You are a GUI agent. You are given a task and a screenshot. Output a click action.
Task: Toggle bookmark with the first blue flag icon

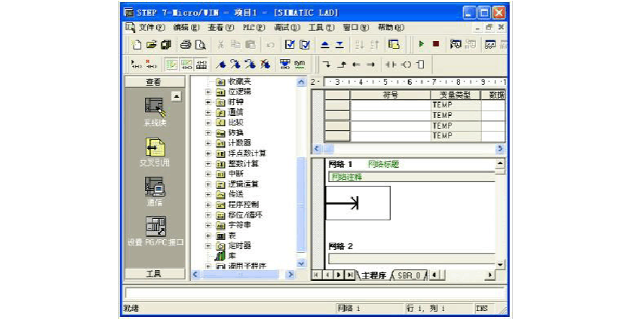click(x=221, y=64)
